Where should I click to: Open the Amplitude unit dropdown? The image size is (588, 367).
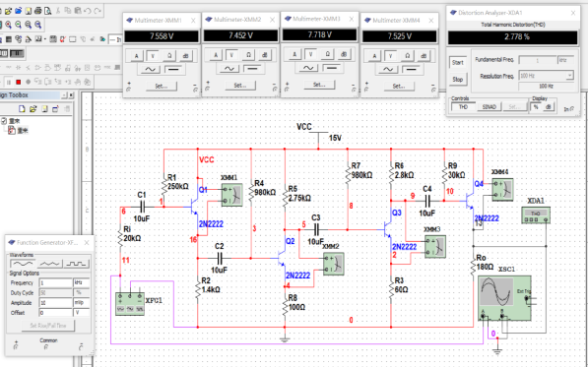point(82,303)
